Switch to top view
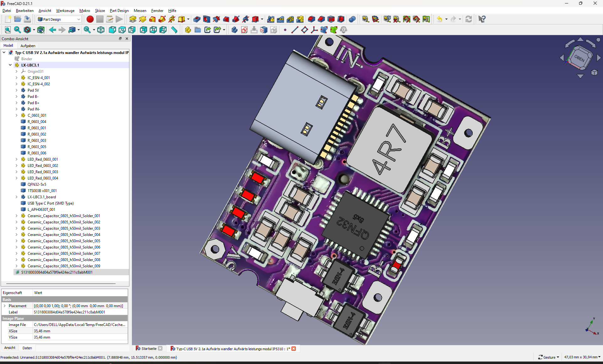 pyautogui.click(x=122, y=30)
